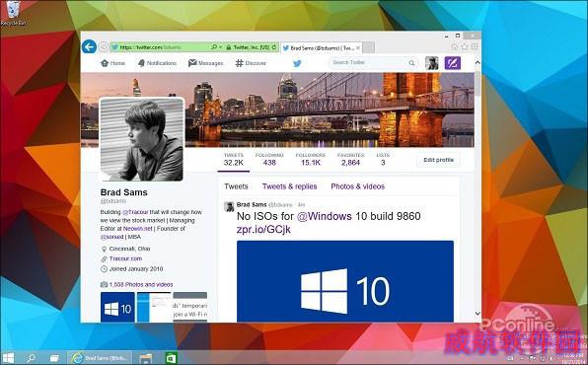Viewport: 588px width, 365px height.
Task: Click the Joined January 2010 text
Action: pyautogui.click(x=136, y=269)
